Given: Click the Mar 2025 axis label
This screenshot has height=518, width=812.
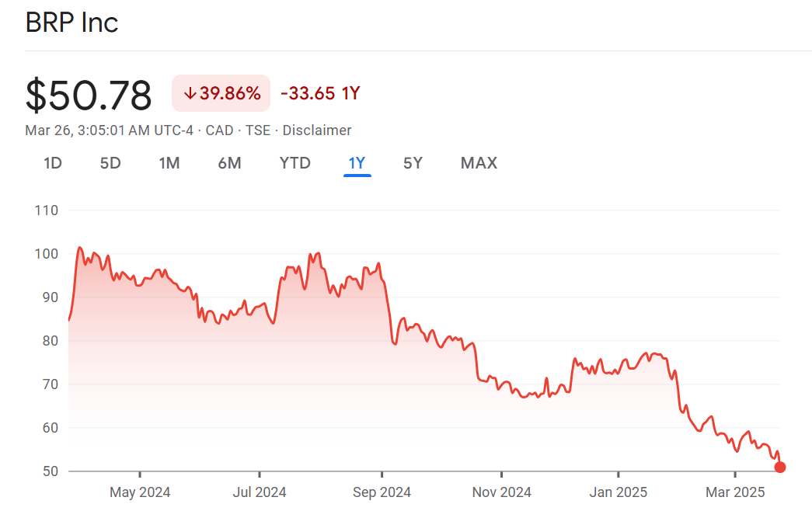Looking at the screenshot, I should coord(736,492).
